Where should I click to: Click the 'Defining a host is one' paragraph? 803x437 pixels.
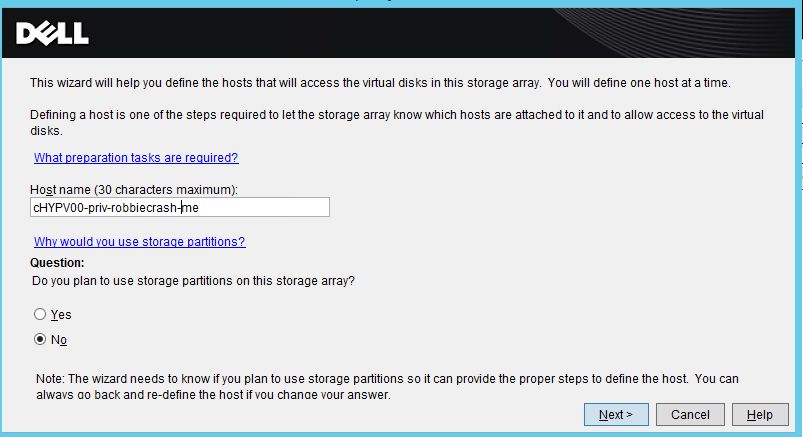[x=397, y=122]
